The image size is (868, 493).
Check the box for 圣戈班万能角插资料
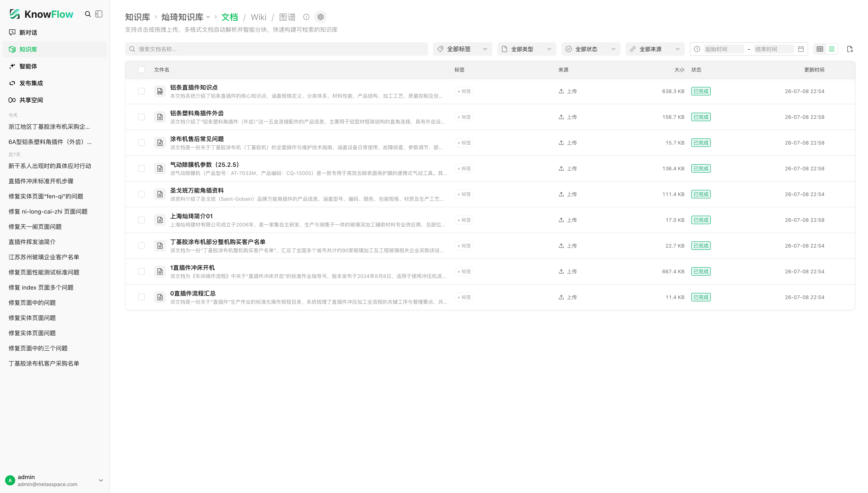pyautogui.click(x=141, y=194)
